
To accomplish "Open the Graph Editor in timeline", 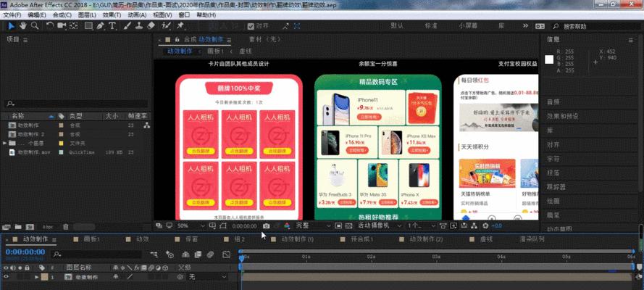I will coord(226,254).
